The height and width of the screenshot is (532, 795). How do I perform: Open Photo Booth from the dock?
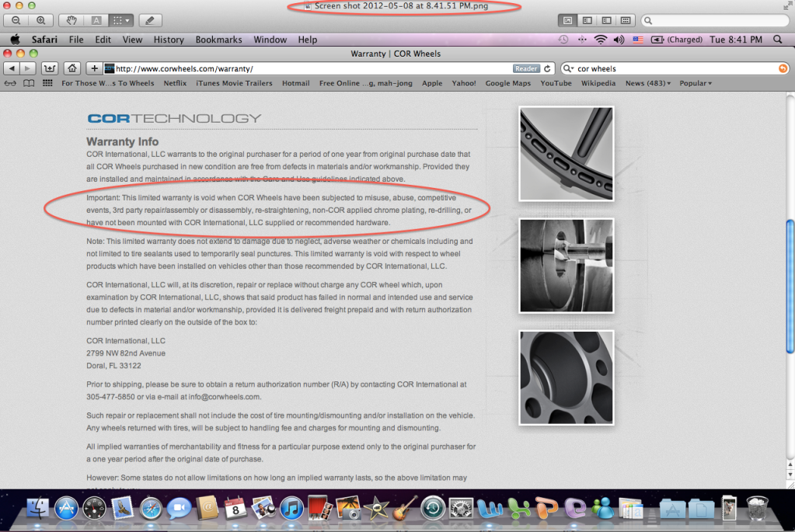pyautogui.click(x=319, y=508)
